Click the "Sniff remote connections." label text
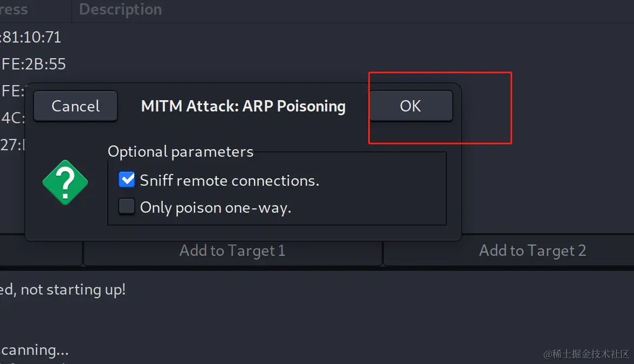The image size is (634, 364). pos(229,180)
